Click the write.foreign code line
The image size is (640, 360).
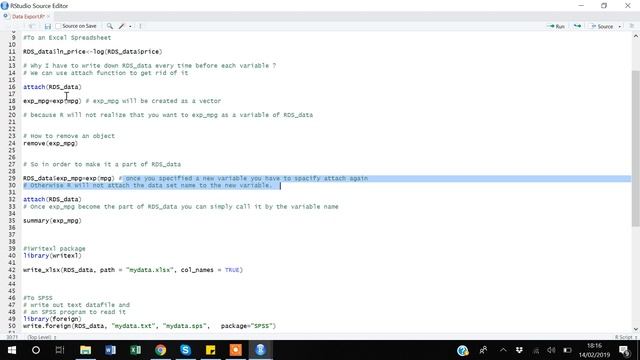(x=149, y=326)
